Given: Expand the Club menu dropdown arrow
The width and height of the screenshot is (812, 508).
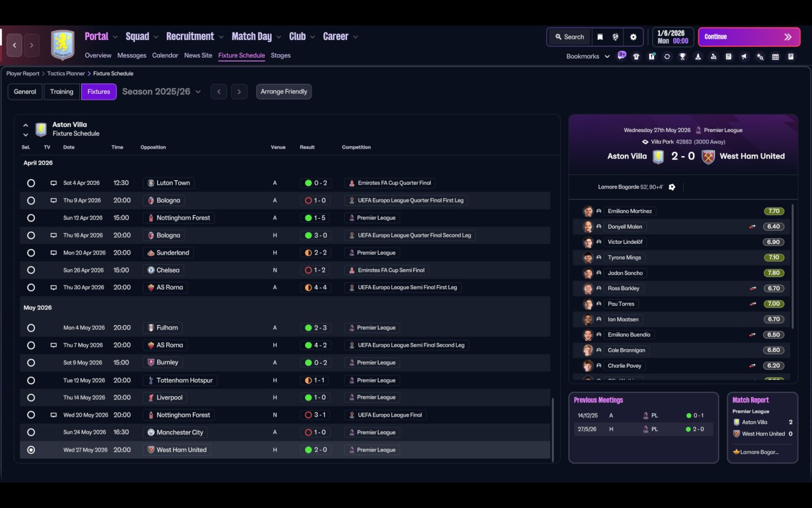Looking at the screenshot, I should click(312, 37).
